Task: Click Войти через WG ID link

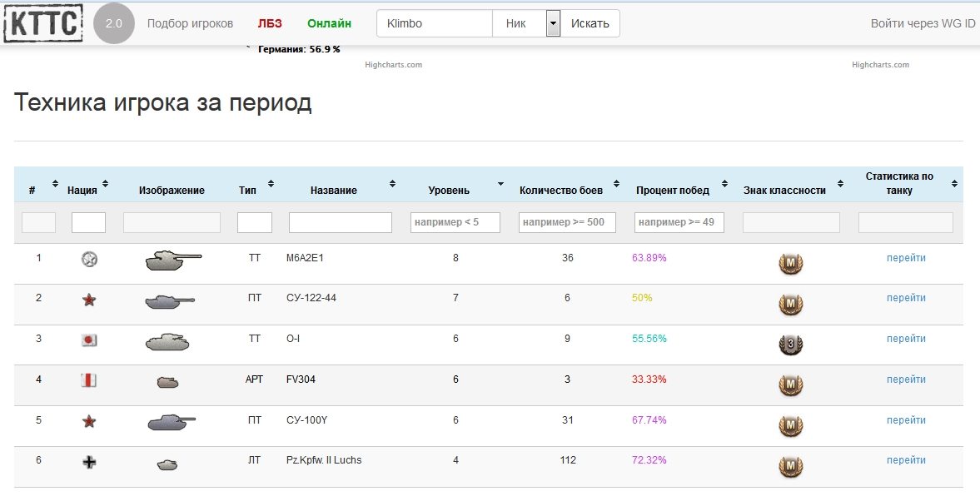Action: tap(923, 23)
